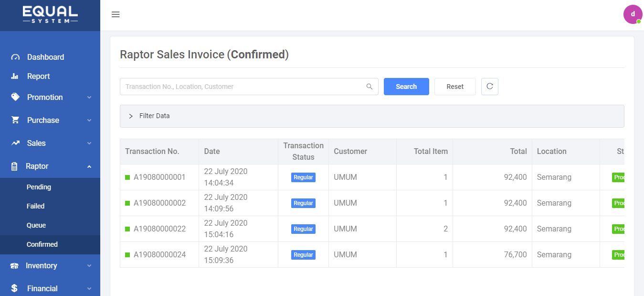Click the refresh icon button
Image resolution: width=644 pixels, height=296 pixels.
pyautogui.click(x=489, y=87)
